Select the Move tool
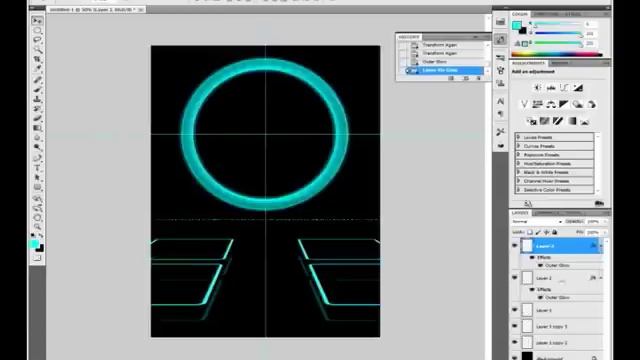This screenshot has width=640, height=360. click(37, 21)
